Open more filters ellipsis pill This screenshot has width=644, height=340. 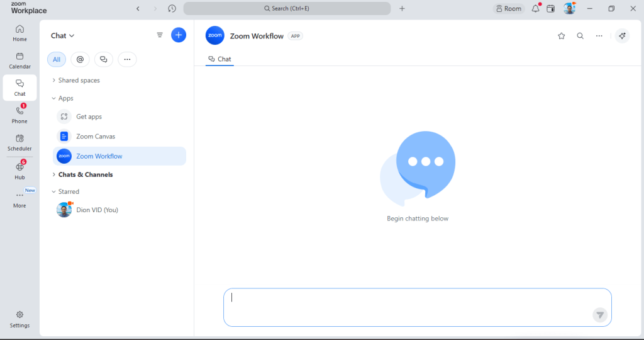click(127, 59)
